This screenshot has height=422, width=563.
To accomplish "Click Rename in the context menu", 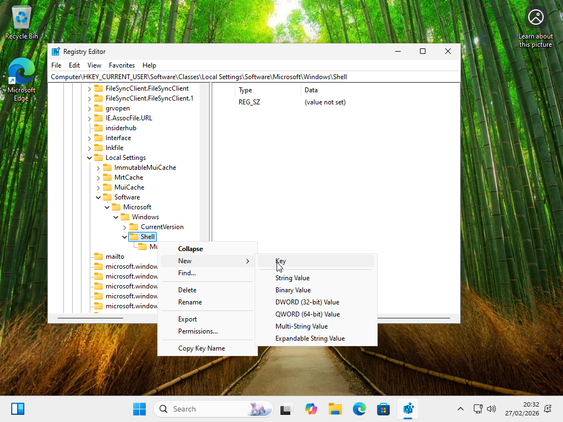I will pyautogui.click(x=207, y=302).
